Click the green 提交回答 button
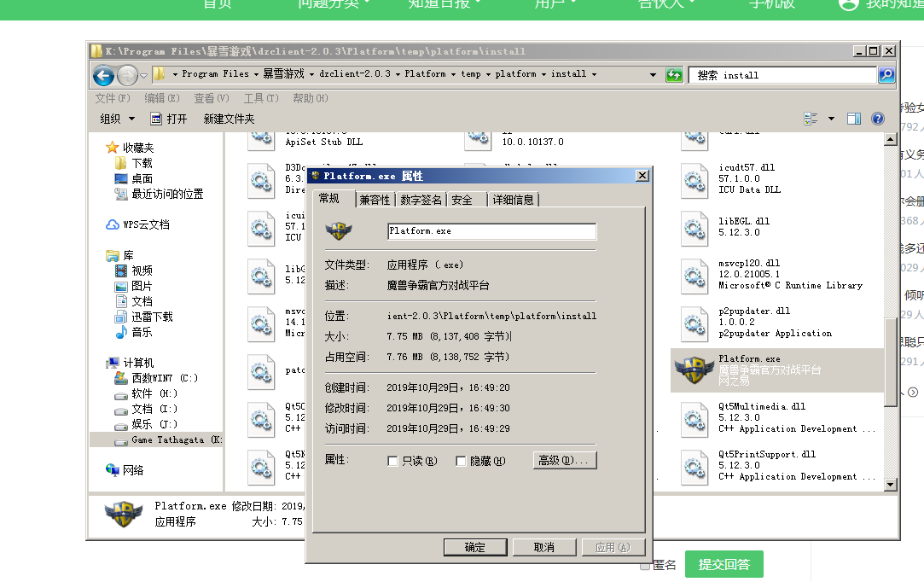 [724, 564]
